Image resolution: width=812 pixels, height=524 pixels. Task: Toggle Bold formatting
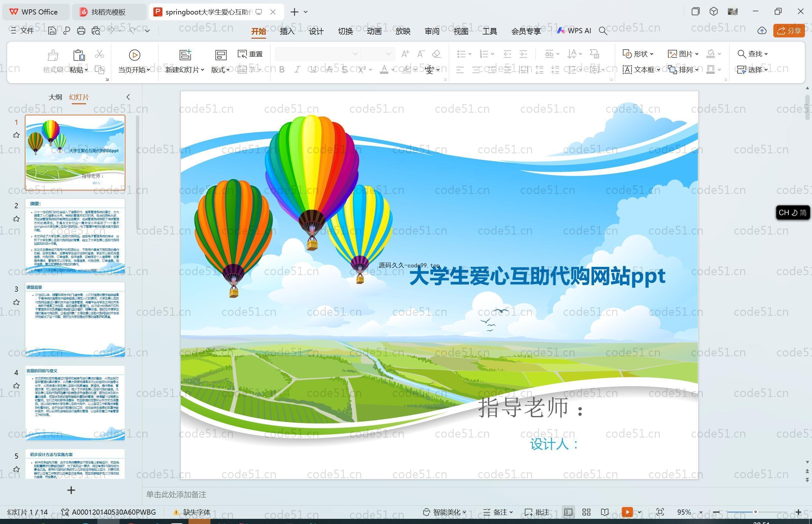(282, 70)
